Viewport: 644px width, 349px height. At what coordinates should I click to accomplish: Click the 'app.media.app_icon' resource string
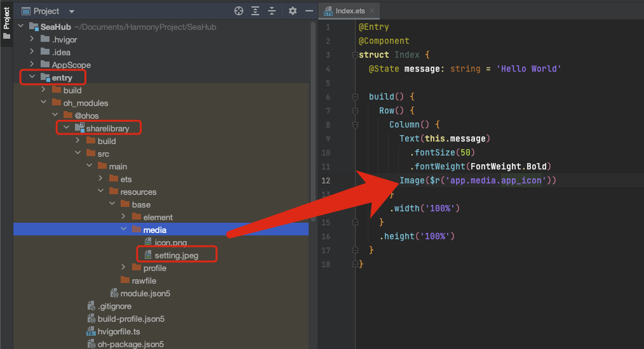coord(496,181)
